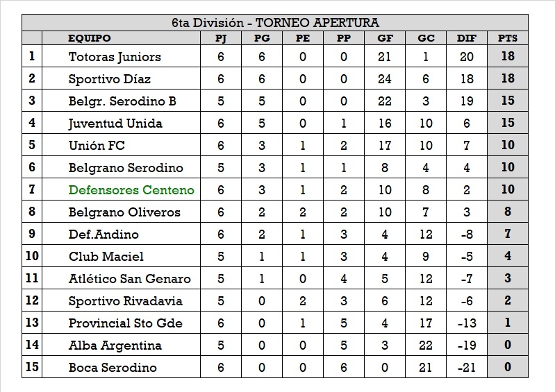Select the Juventud Unida team cell
555x392 pixels.
pyautogui.click(x=115, y=123)
